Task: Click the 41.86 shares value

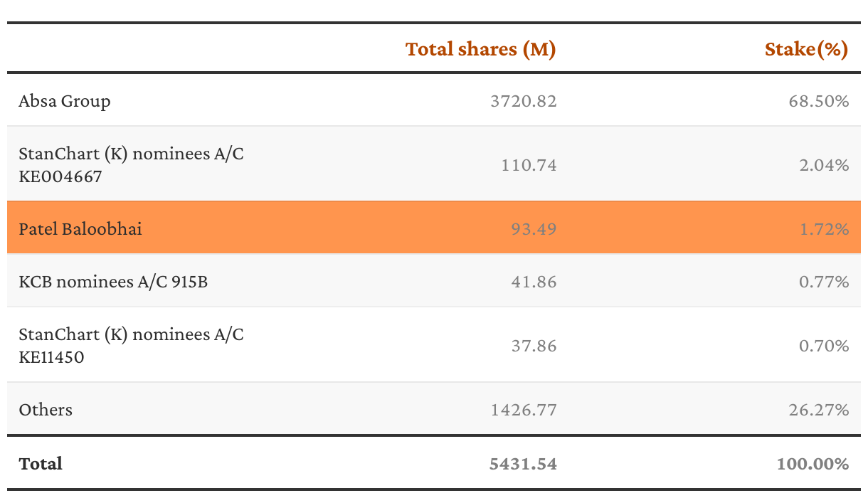Action: 534,282
